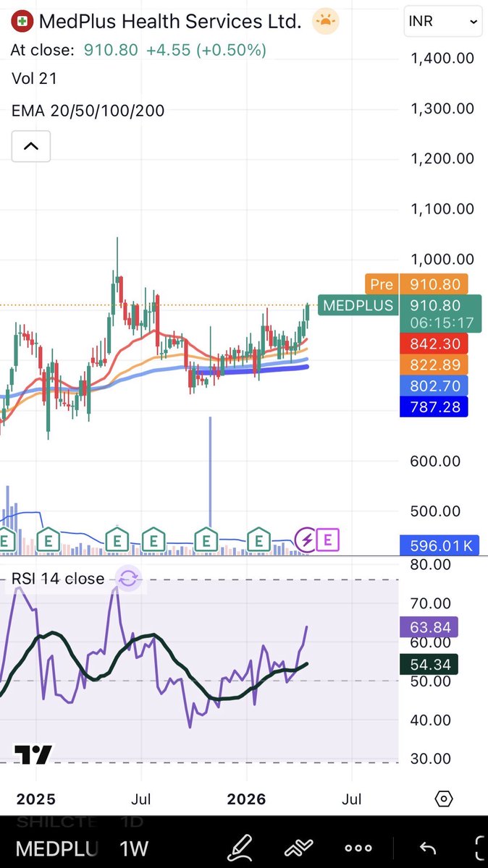Select the EMA 20/50/100/200 indicator legend
This screenshot has width=488, height=868.
click(88, 111)
